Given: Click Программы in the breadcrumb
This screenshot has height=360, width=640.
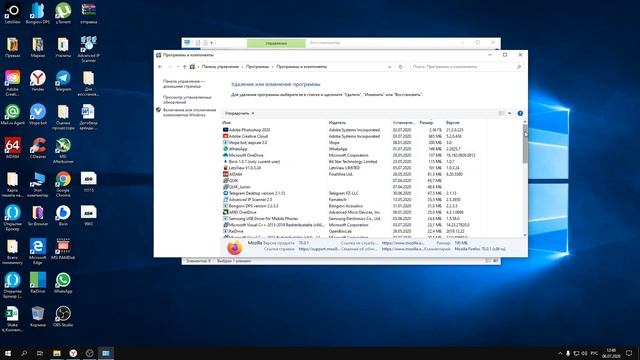Looking at the screenshot, I should coord(258,67).
